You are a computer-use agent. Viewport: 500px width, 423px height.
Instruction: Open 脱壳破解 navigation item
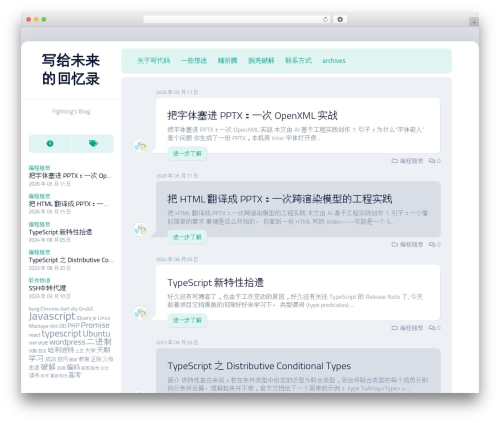tap(261, 61)
